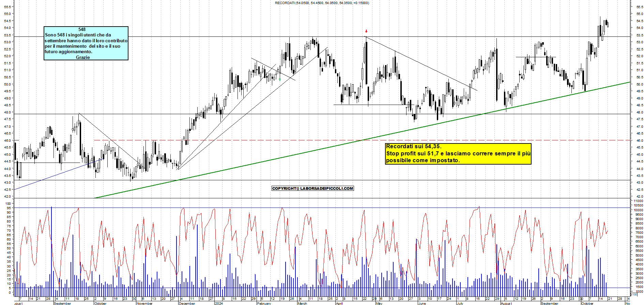Click the 'March' date axis label

[302, 303]
